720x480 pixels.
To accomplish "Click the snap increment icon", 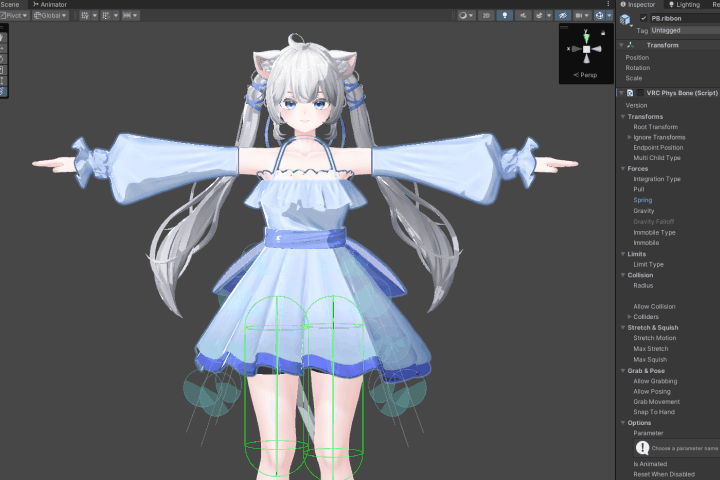I will click(127, 16).
